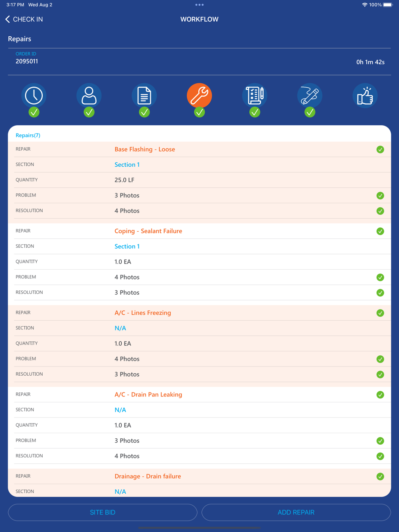This screenshot has width=399, height=532.
Task: View 3 Photos for Lines Freezing resolution
Action: pos(127,374)
